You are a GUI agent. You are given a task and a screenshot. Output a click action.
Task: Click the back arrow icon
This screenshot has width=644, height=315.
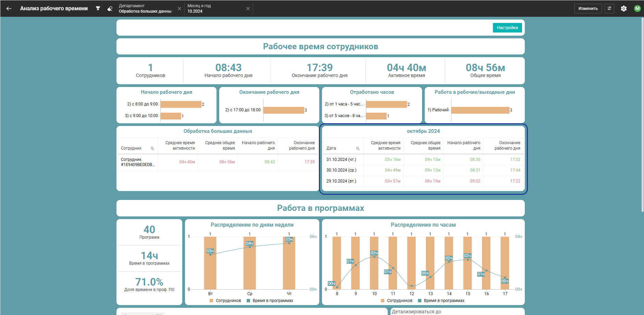click(x=9, y=9)
